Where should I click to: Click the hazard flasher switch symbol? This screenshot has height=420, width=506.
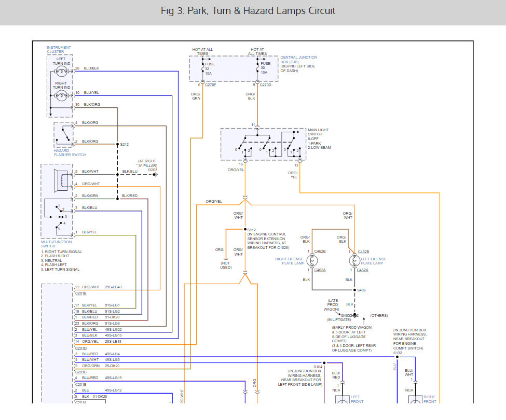pos(64,134)
